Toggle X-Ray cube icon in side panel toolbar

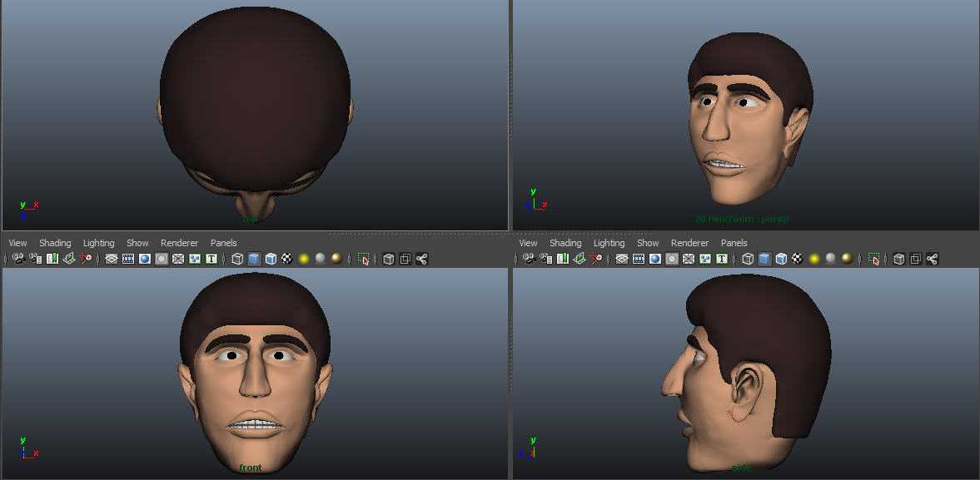899,259
